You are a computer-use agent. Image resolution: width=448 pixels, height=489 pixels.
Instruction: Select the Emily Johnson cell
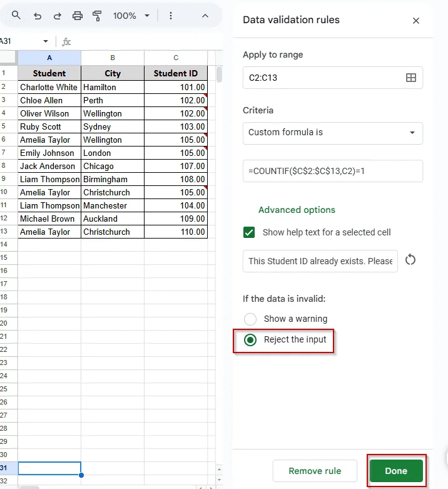click(x=49, y=153)
